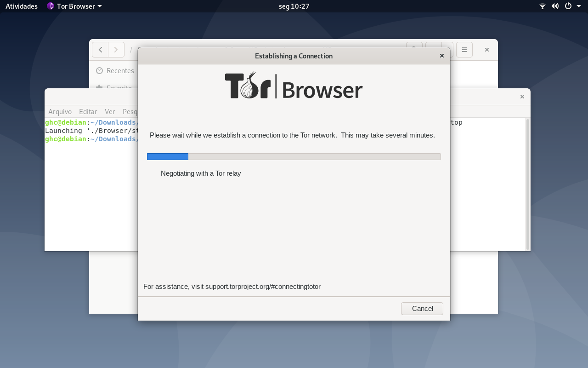Click the Wi-Fi network icon
This screenshot has height=368, width=588.
pyautogui.click(x=543, y=6)
